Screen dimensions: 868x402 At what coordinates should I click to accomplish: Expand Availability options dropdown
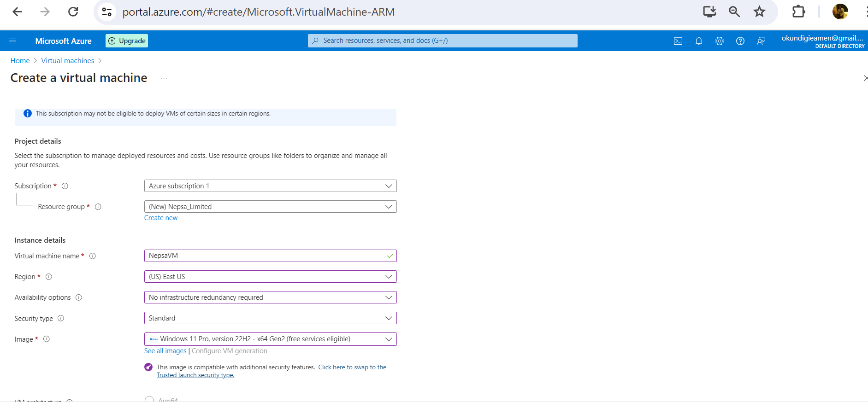pyautogui.click(x=270, y=297)
